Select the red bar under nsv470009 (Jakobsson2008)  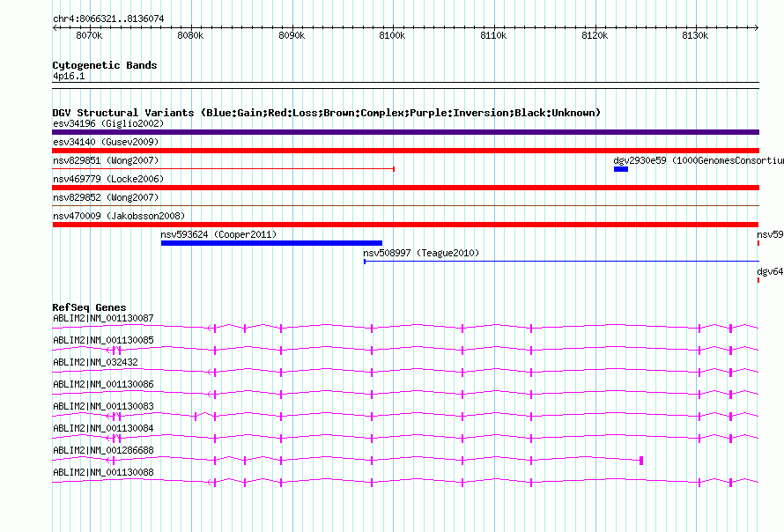click(405, 225)
